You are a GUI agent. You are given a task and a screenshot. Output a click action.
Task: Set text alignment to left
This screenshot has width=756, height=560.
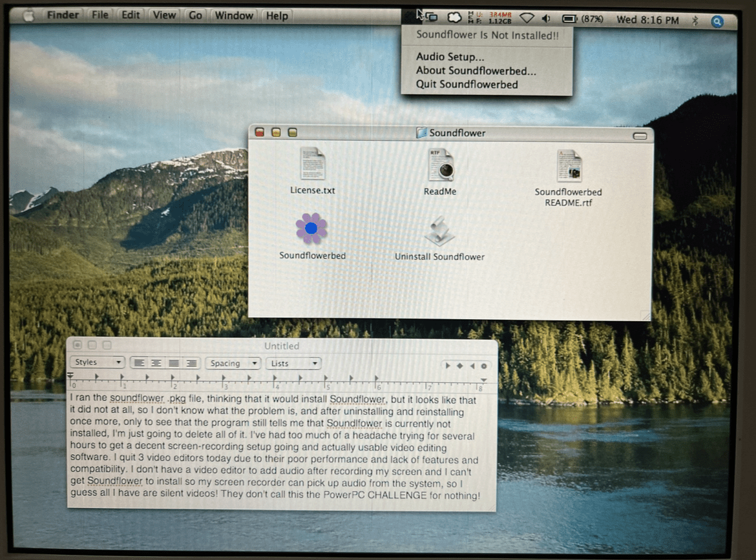(139, 363)
